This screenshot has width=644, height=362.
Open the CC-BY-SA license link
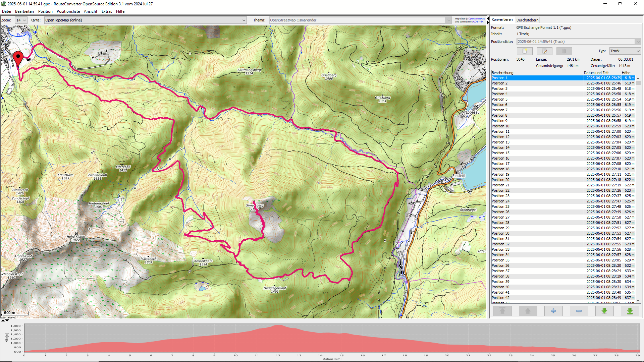click(478, 22)
